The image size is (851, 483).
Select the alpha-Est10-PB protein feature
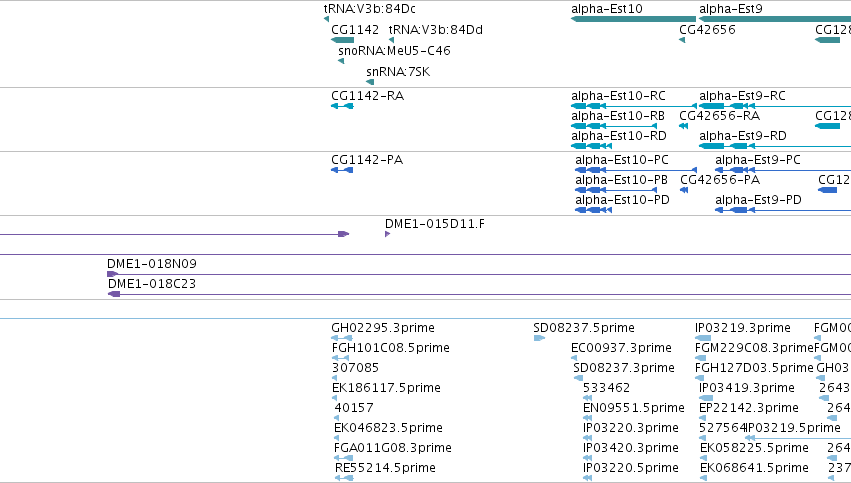(616, 190)
